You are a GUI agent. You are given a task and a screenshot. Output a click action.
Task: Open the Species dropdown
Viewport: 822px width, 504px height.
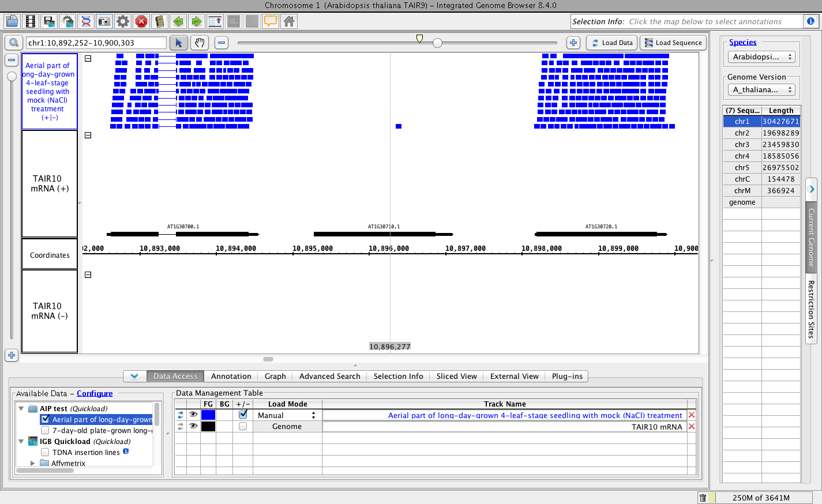pos(761,57)
